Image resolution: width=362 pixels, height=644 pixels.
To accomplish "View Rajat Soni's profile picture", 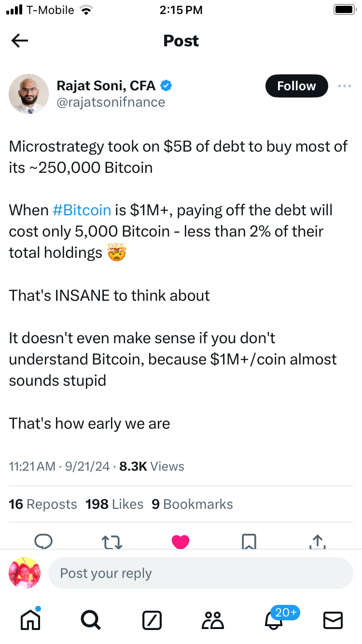I will (28, 94).
